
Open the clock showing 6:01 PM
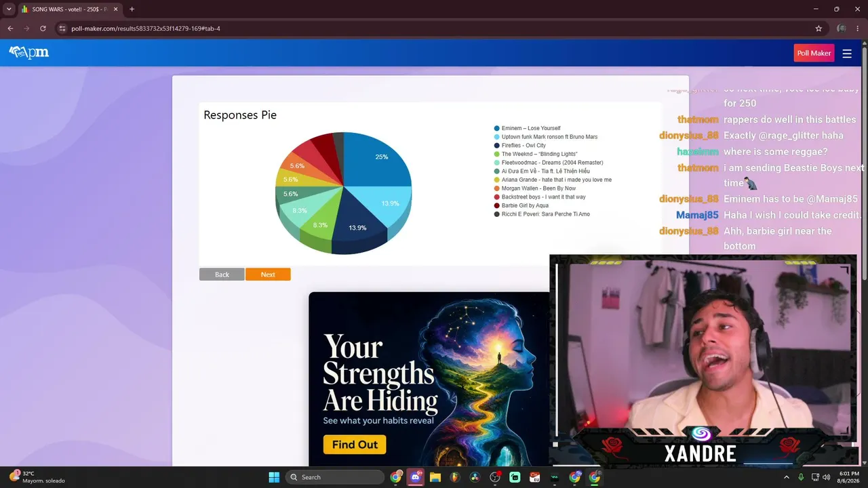point(849,477)
